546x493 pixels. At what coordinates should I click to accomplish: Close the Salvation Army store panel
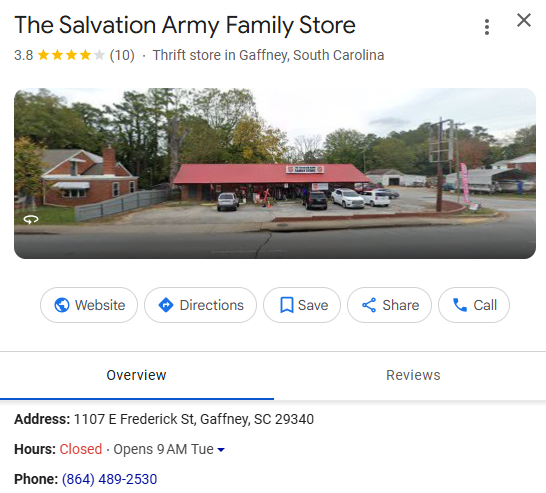[524, 20]
